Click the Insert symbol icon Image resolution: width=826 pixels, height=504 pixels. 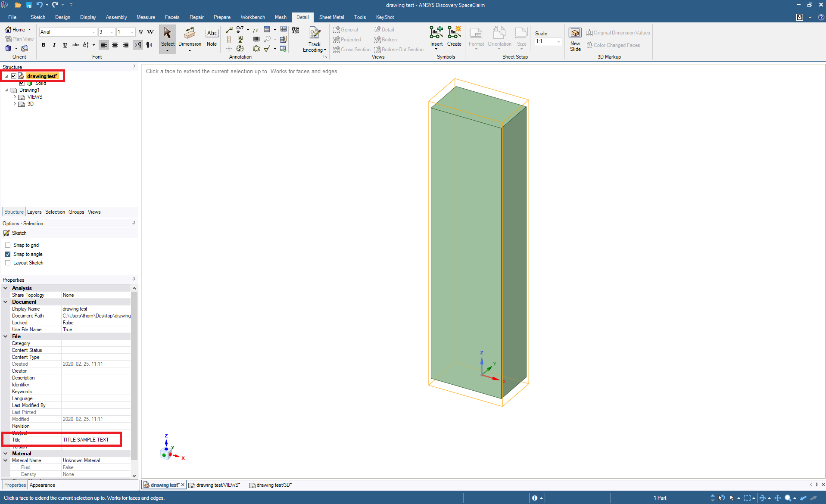click(436, 32)
